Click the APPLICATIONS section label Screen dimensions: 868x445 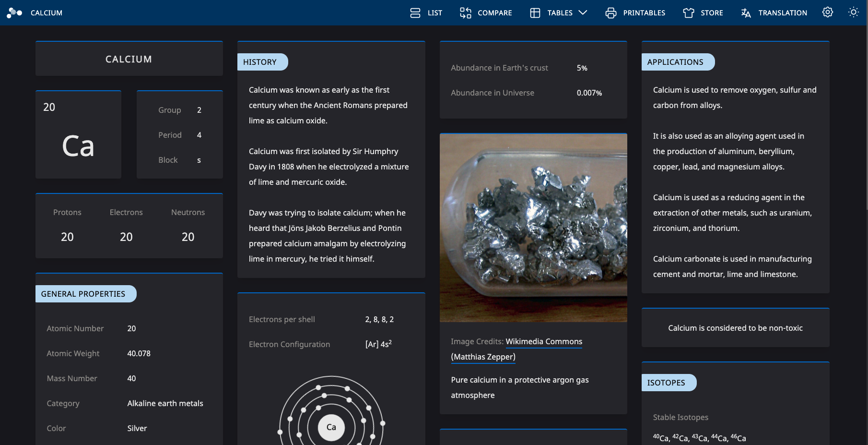(x=678, y=62)
